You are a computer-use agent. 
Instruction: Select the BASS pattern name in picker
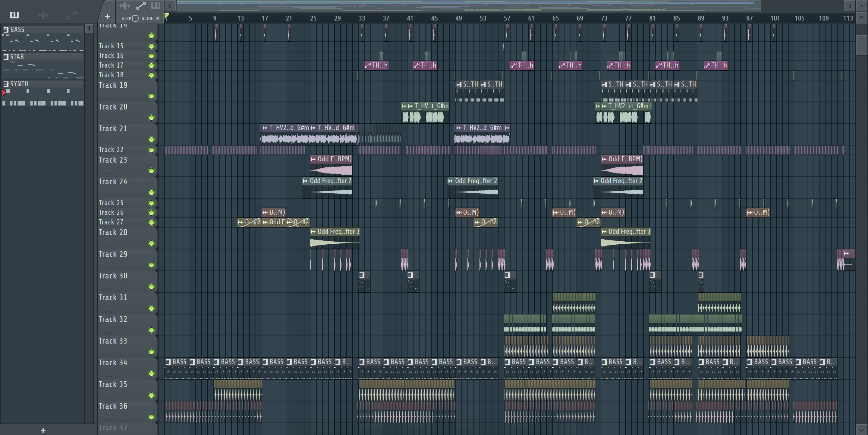(17, 30)
